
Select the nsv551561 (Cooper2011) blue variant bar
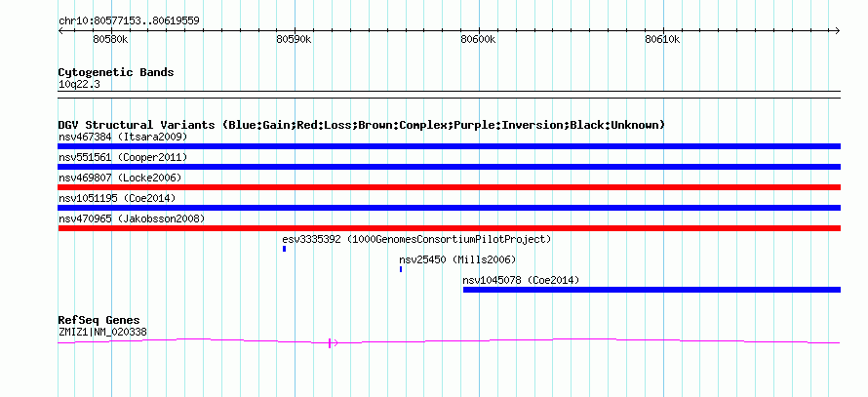pyautogui.click(x=449, y=167)
